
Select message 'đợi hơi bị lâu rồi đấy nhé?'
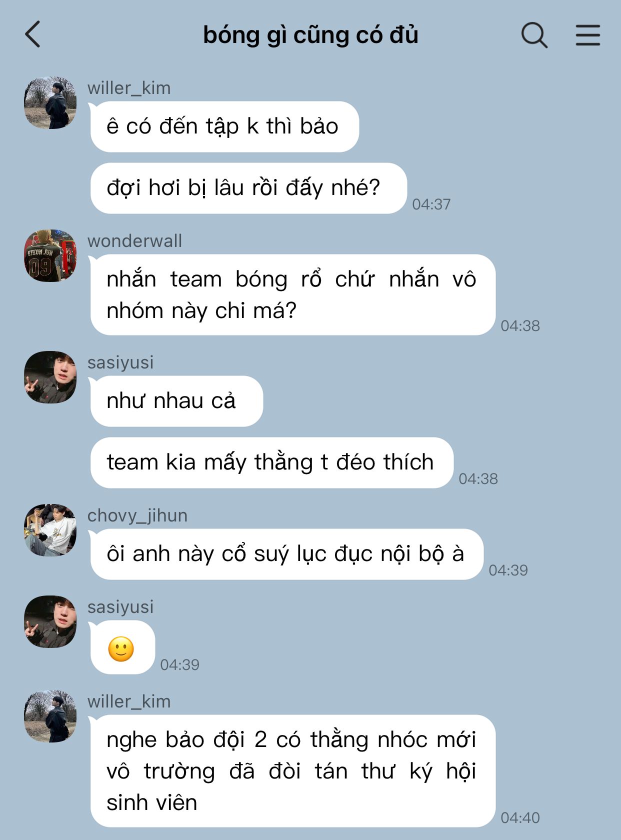(248, 188)
